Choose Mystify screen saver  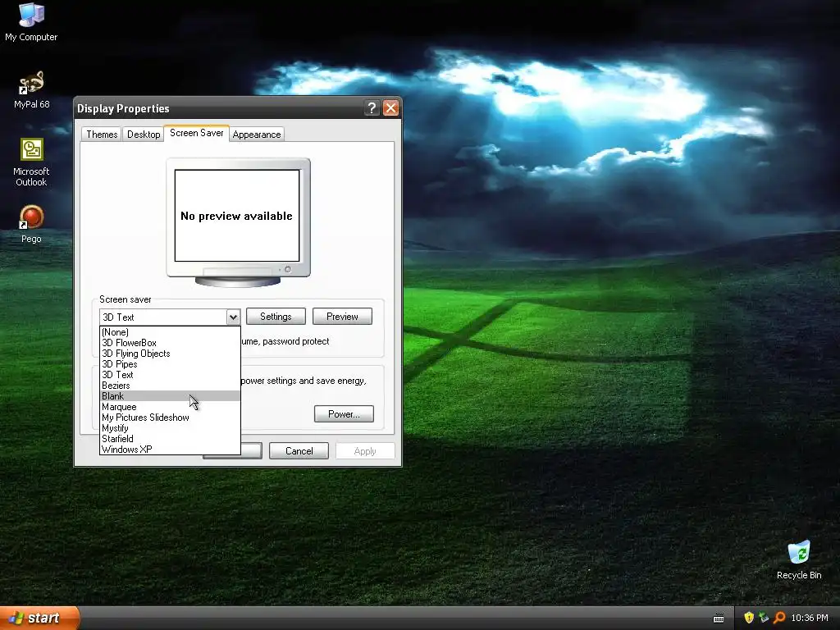(170, 428)
